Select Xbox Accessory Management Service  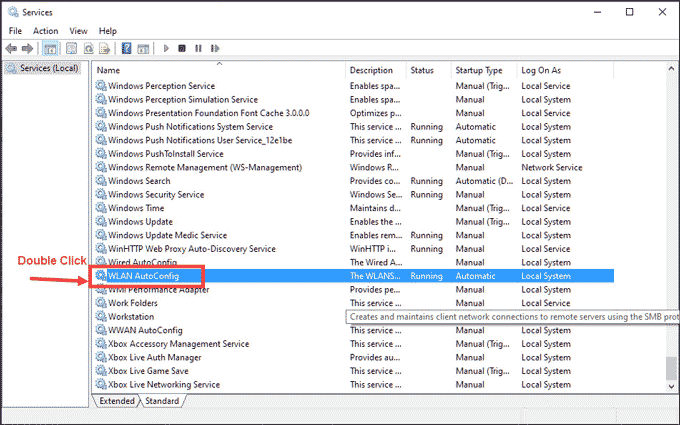click(178, 343)
